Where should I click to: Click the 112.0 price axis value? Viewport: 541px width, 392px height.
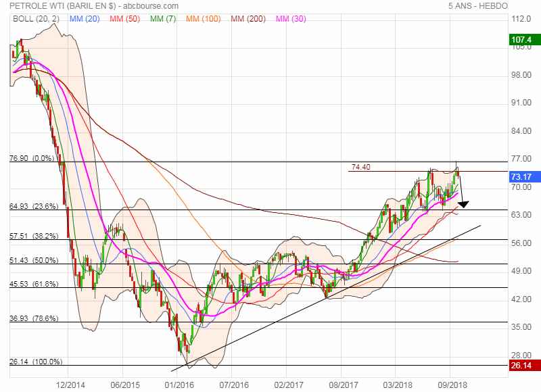pos(521,19)
